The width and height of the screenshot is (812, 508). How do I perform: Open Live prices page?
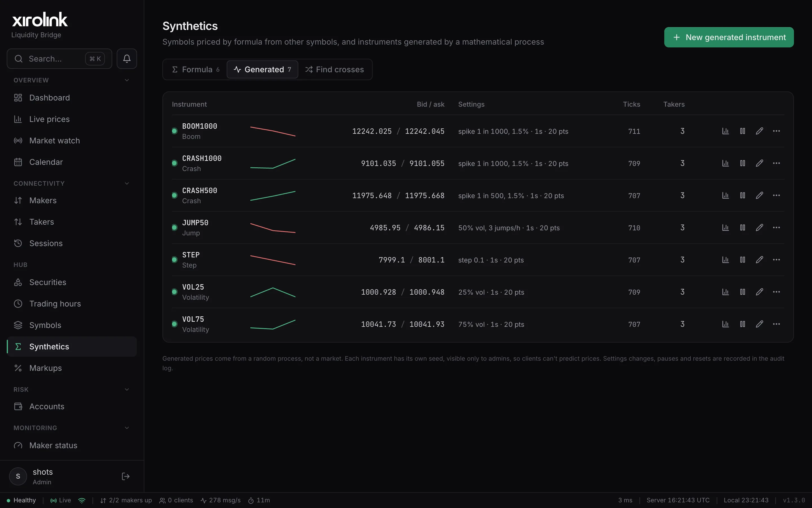pos(72,119)
